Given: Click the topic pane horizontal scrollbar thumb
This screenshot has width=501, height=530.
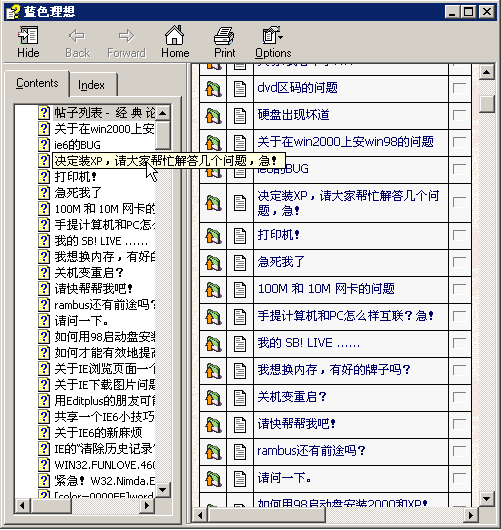Looking at the screenshot, I should (x=267, y=515).
